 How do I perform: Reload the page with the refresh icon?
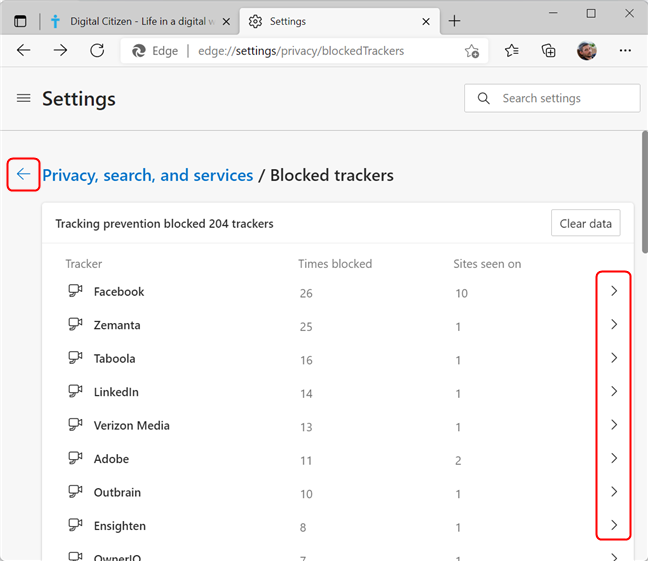click(x=97, y=50)
